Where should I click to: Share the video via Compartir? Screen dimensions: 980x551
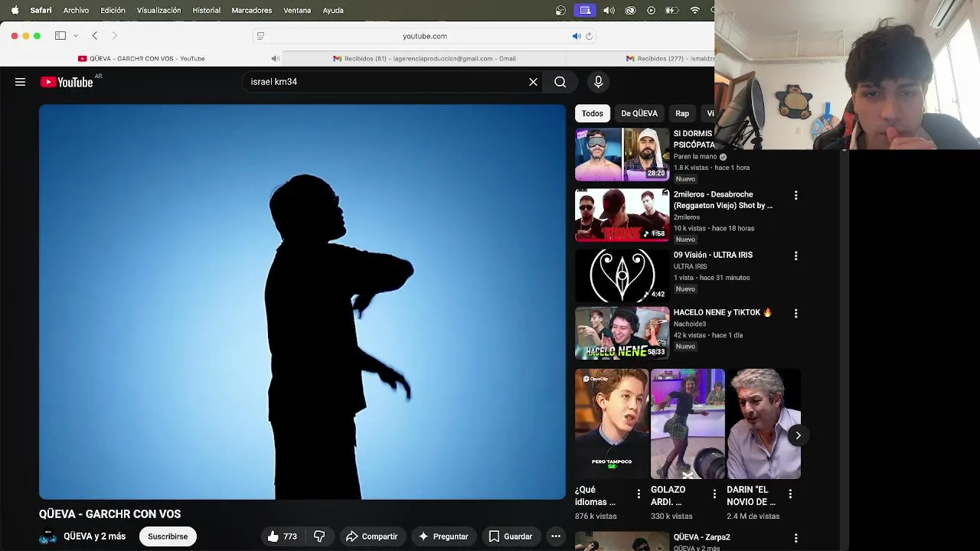[371, 536]
